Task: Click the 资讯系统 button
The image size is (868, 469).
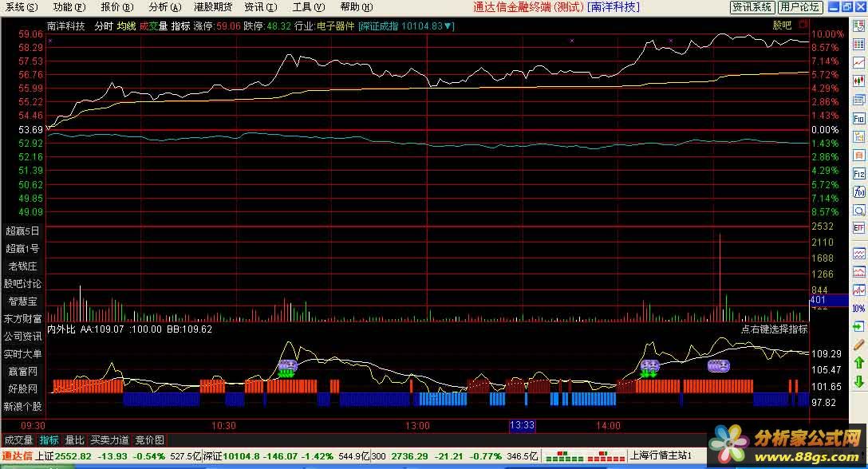Action: pyautogui.click(x=752, y=7)
